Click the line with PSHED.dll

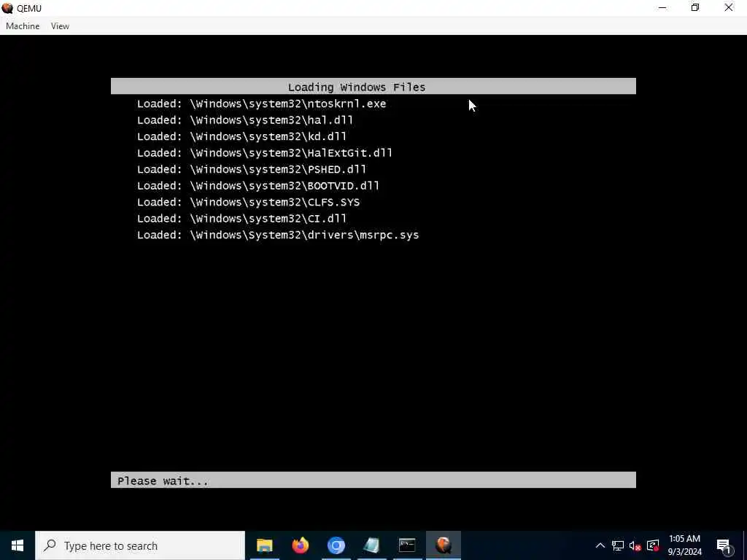[252, 169]
